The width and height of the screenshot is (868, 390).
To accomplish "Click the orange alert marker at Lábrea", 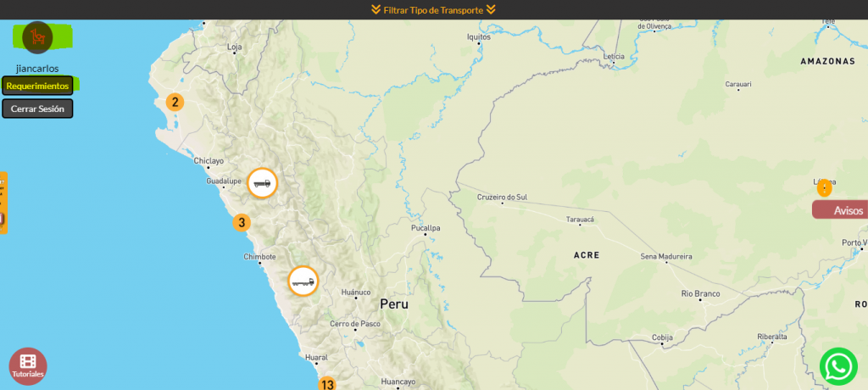I will coord(824,188).
